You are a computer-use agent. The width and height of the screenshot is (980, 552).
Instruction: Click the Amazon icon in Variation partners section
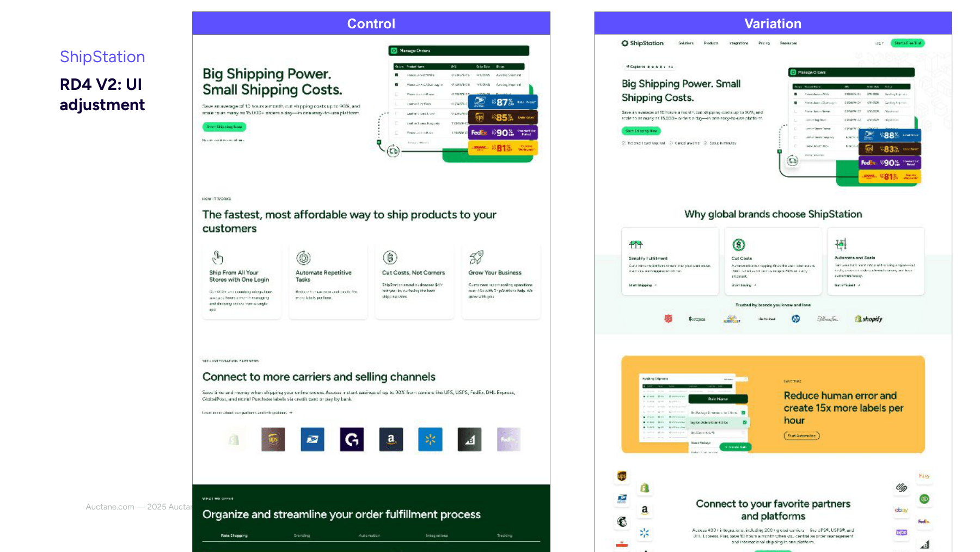645,510
